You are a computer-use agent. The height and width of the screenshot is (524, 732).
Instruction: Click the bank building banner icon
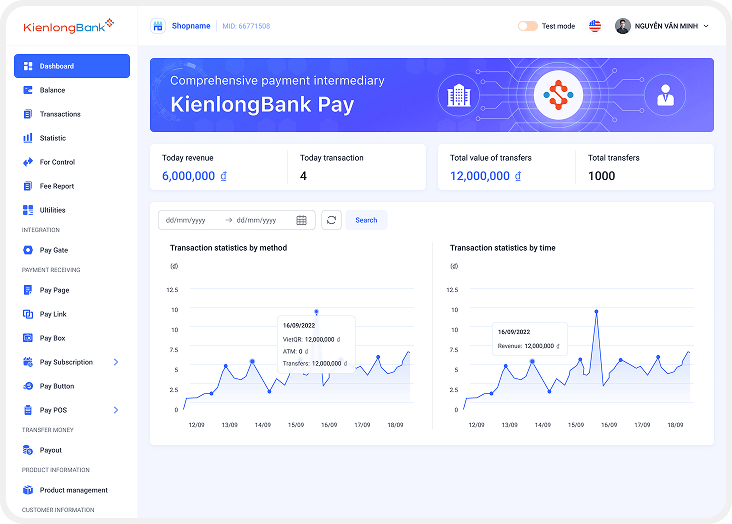(459, 96)
